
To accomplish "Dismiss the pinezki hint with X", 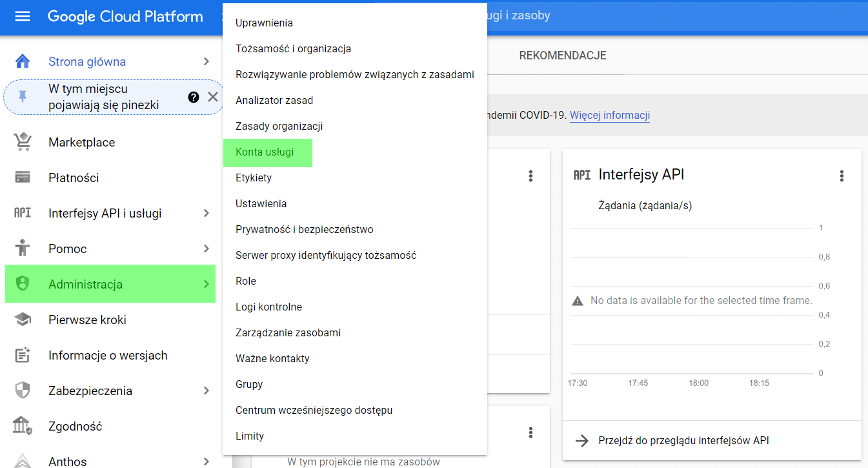I will click(x=213, y=97).
